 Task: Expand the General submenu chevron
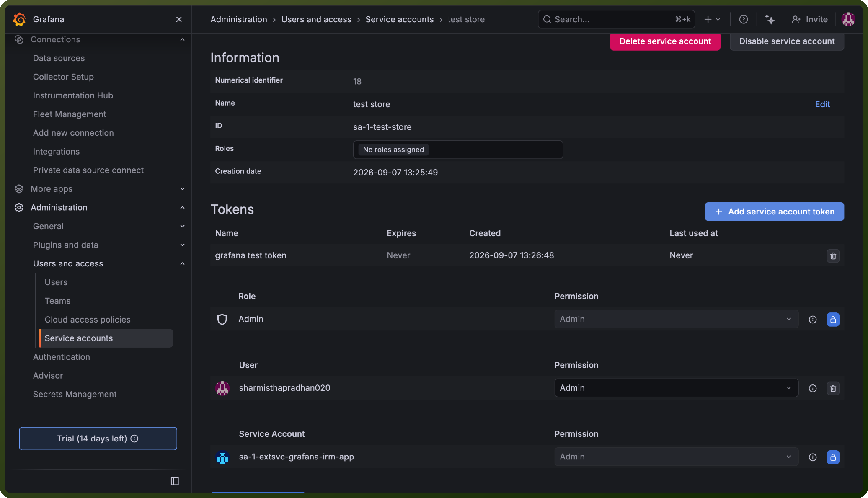[182, 226]
